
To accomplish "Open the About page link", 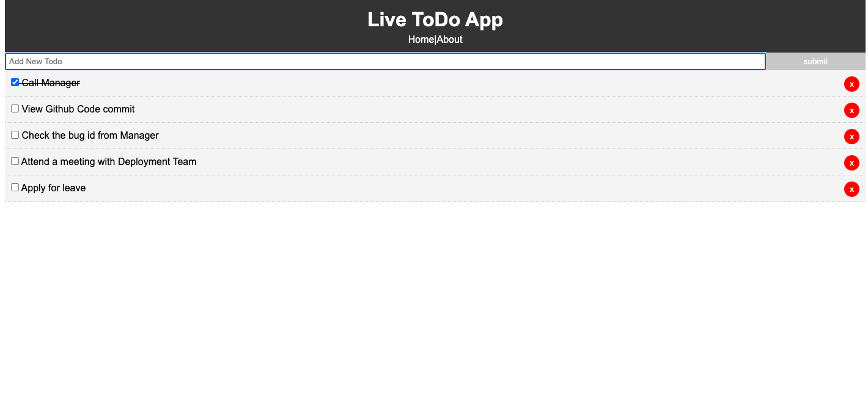I will (x=449, y=40).
